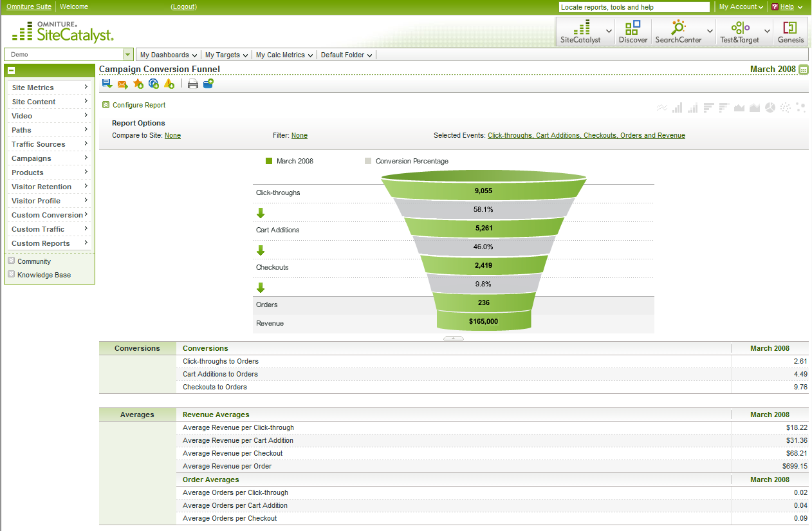
Task: Choose the area graph display type
Action: (739, 107)
